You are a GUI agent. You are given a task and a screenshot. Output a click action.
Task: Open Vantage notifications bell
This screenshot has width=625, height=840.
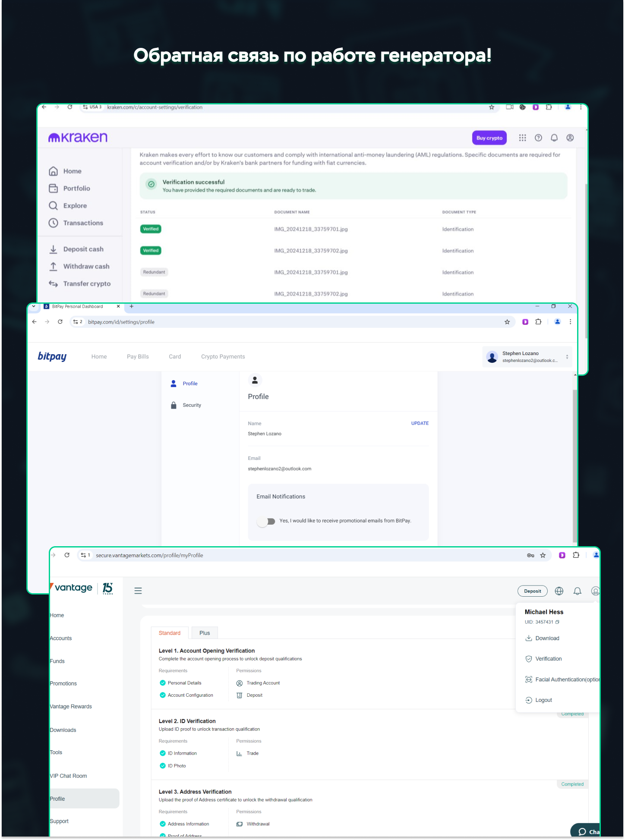click(578, 591)
